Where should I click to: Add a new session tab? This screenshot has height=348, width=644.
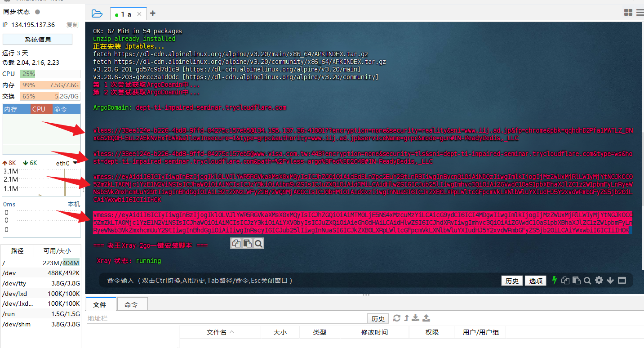(x=153, y=13)
